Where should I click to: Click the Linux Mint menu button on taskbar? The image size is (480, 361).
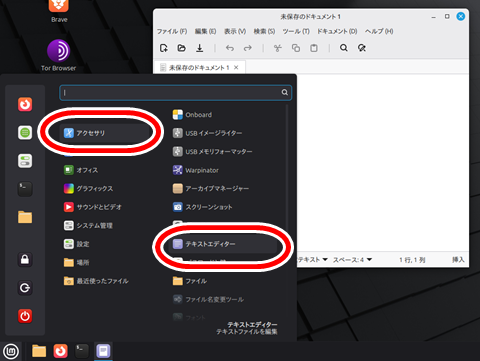pos(11,351)
